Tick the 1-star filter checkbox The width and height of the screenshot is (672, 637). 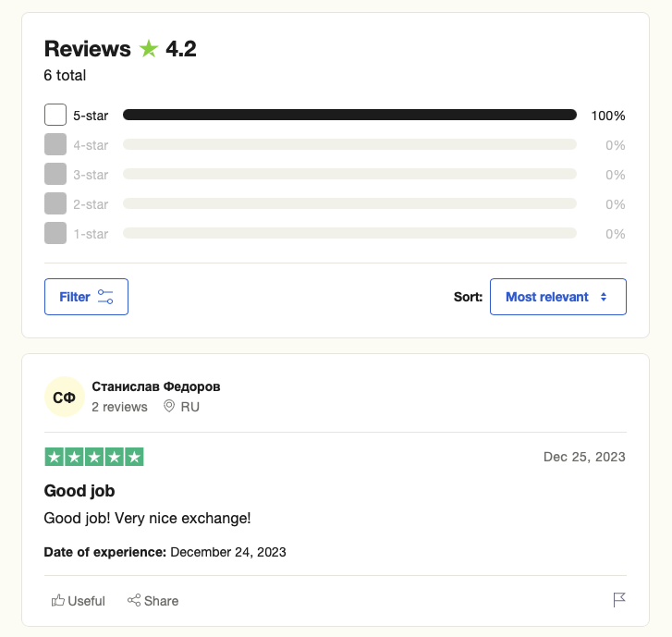click(x=55, y=234)
